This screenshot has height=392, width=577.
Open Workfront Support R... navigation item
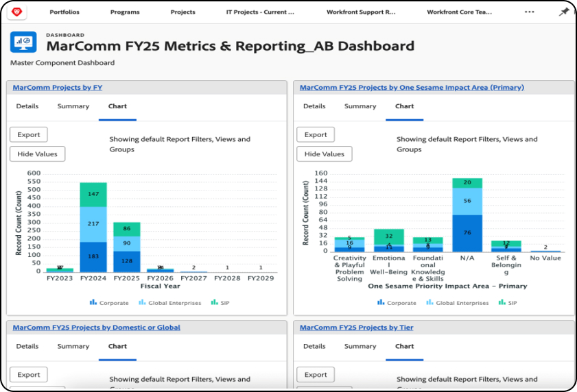[x=361, y=12]
